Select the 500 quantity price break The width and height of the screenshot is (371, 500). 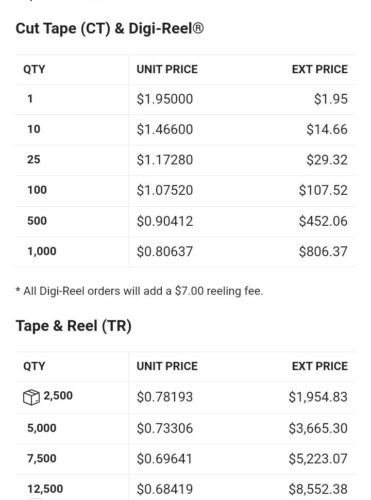pyautogui.click(x=185, y=221)
